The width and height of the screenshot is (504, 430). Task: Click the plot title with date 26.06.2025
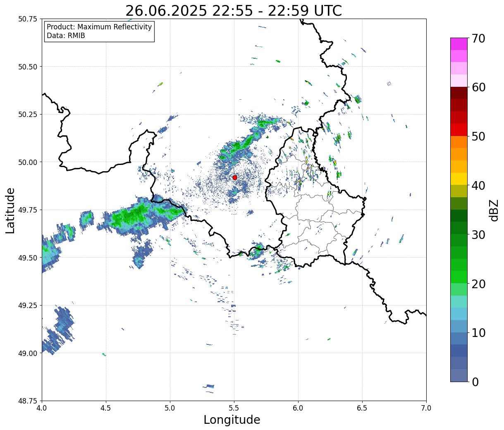pyautogui.click(x=234, y=11)
